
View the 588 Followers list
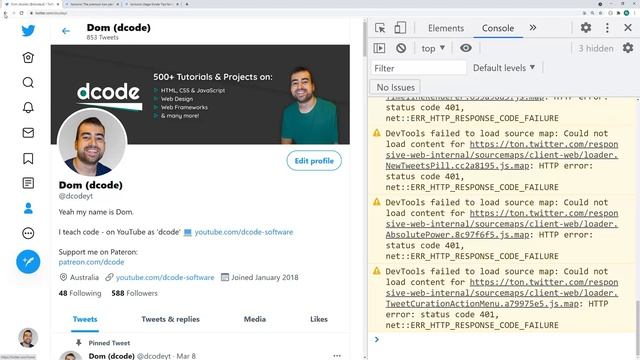click(134, 293)
